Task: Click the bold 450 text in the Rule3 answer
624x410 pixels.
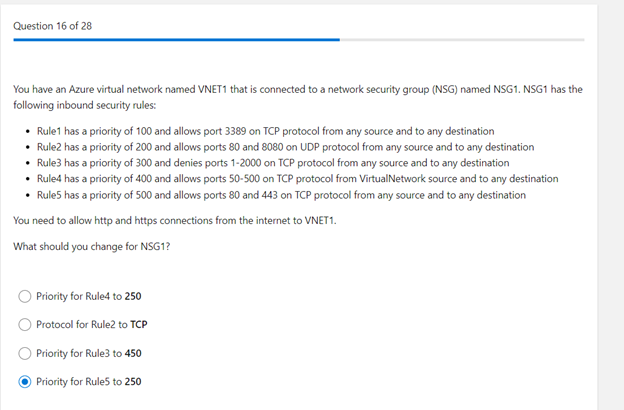Action: point(133,353)
